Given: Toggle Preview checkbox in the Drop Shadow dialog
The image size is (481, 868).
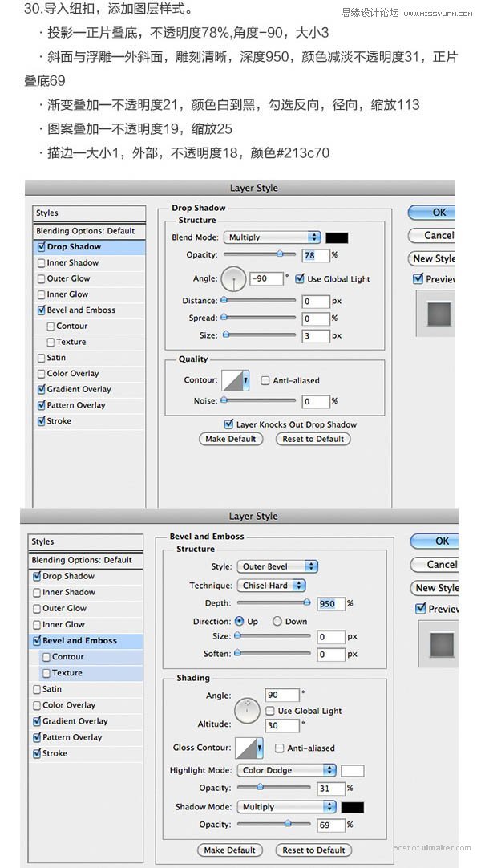Looking at the screenshot, I should click(x=418, y=279).
